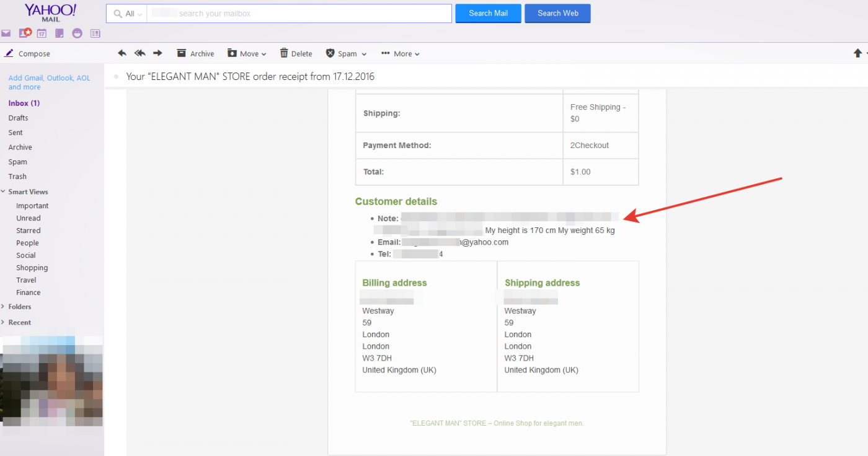Click the Forward arrow icon

157,53
